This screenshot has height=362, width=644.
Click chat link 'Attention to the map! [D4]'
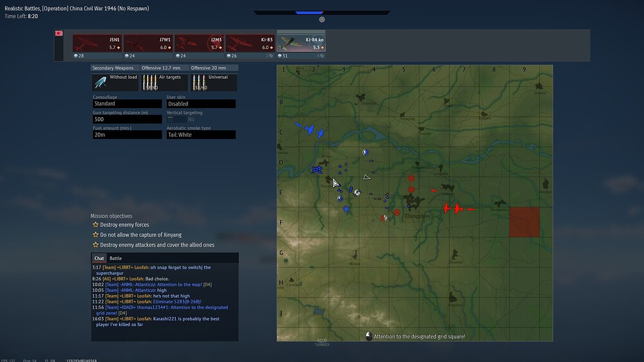(x=184, y=284)
